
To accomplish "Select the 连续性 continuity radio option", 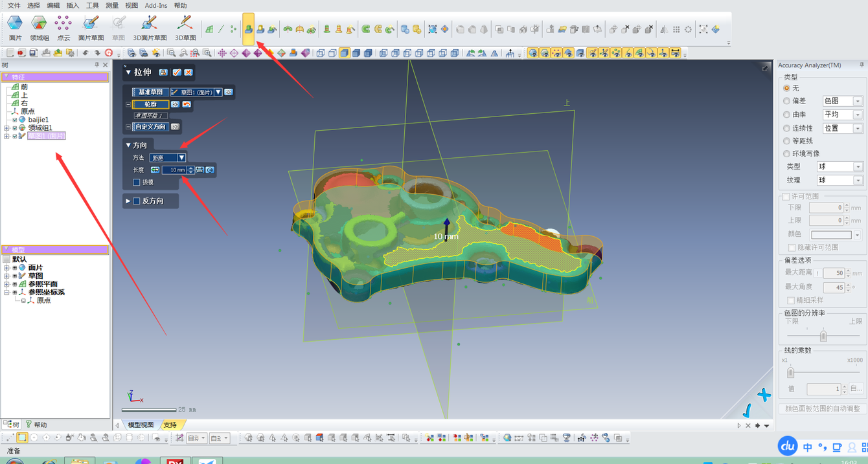I will [x=787, y=128].
